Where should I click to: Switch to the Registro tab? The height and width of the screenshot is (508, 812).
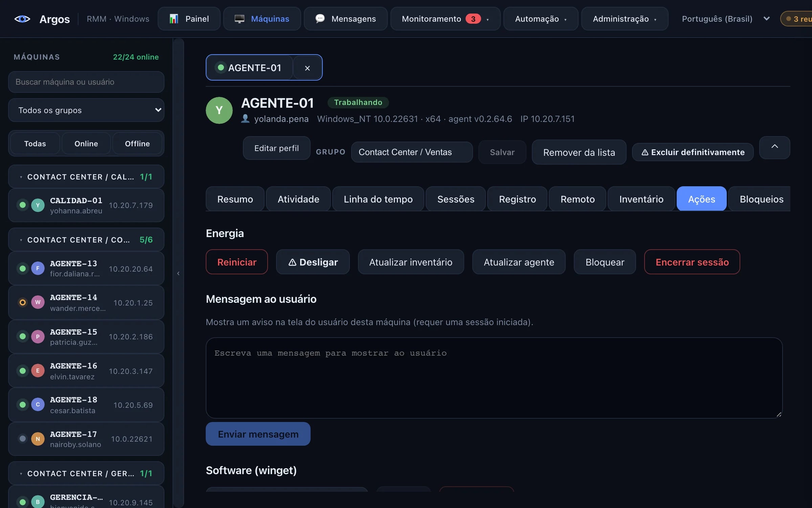click(517, 199)
